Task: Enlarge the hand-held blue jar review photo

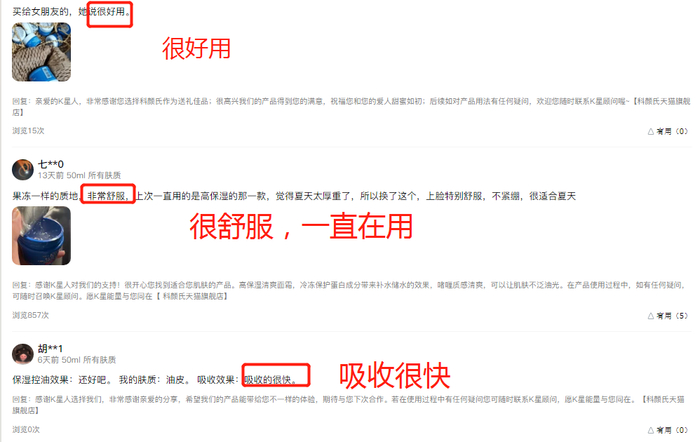Action: pyautogui.click(x=41, y=236)
